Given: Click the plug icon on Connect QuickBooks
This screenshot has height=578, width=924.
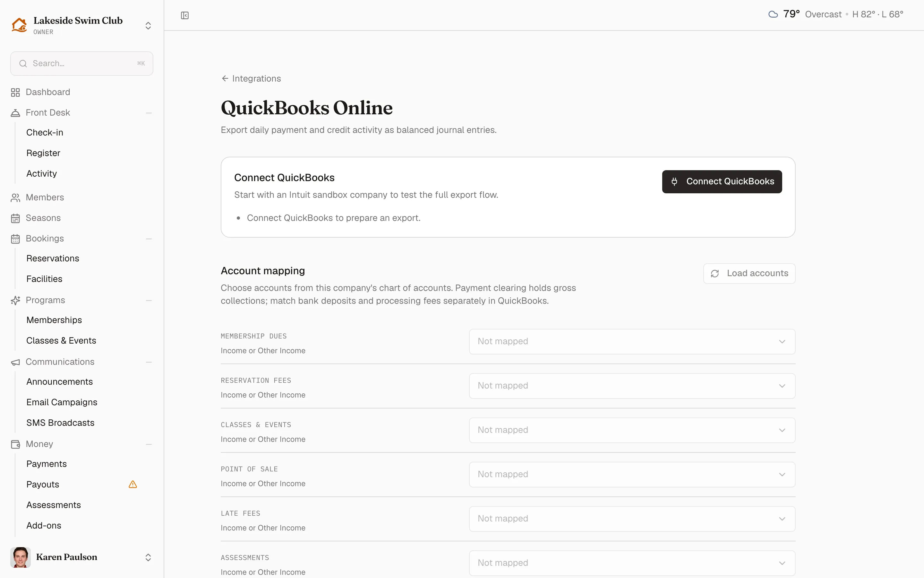Looking at the screenshot, I should click(674, 181).
